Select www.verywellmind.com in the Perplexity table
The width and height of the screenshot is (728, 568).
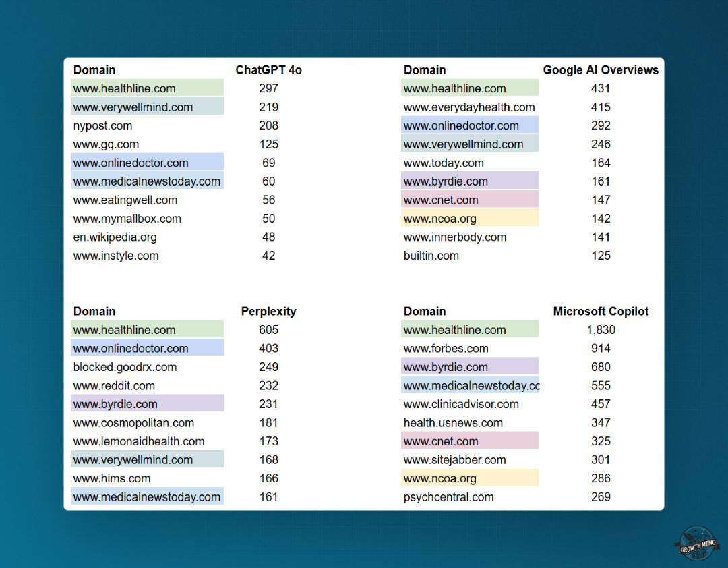tap(147, 459)
